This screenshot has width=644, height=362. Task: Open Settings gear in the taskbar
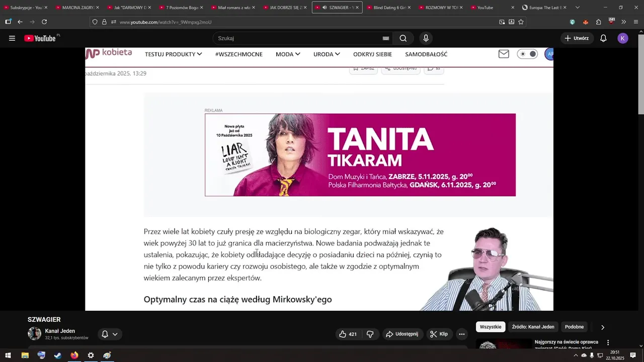click(x=91, y=355)
